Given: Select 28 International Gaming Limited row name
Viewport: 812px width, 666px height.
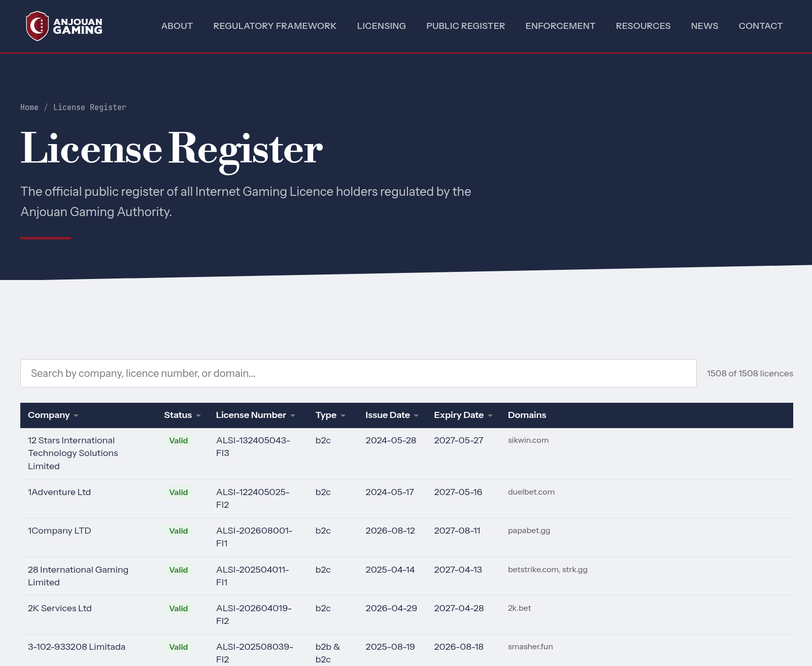Looking at the screenshot, I should (78, 576).
